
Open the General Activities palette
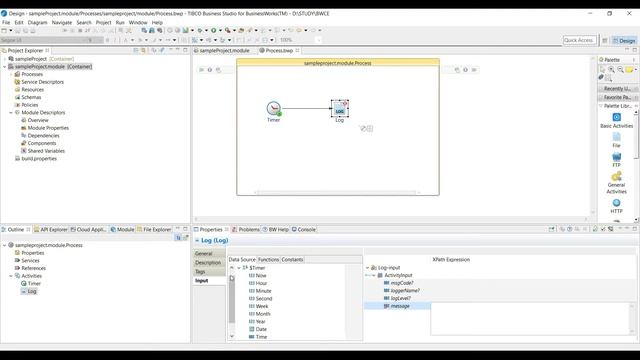pyautogui.click(x=616, y=183)
